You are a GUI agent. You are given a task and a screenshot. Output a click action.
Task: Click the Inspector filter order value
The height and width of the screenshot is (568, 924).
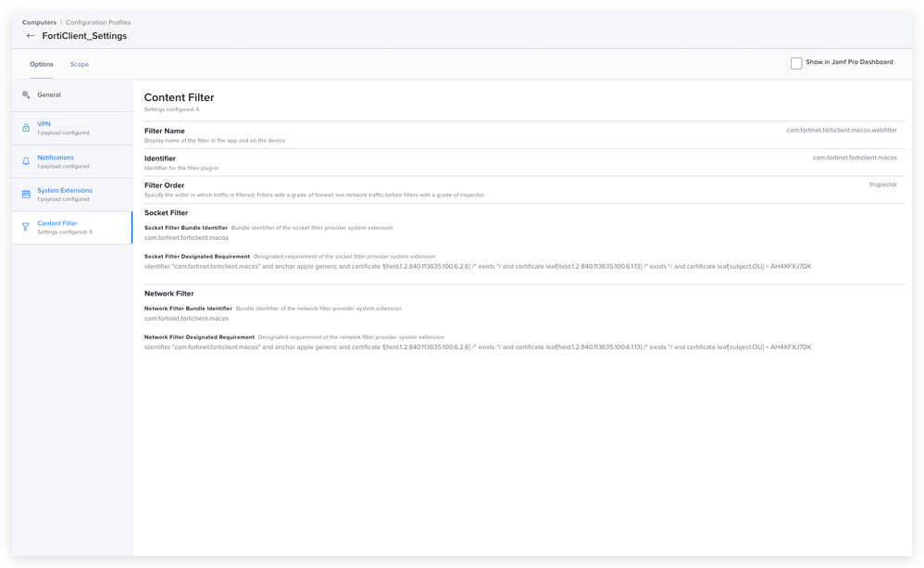883,184
